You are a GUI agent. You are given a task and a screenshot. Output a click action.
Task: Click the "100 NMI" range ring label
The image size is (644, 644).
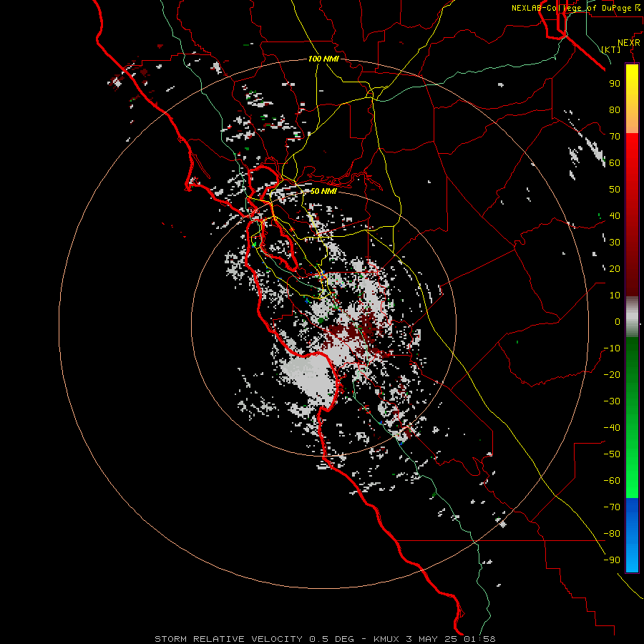(323, 59)
